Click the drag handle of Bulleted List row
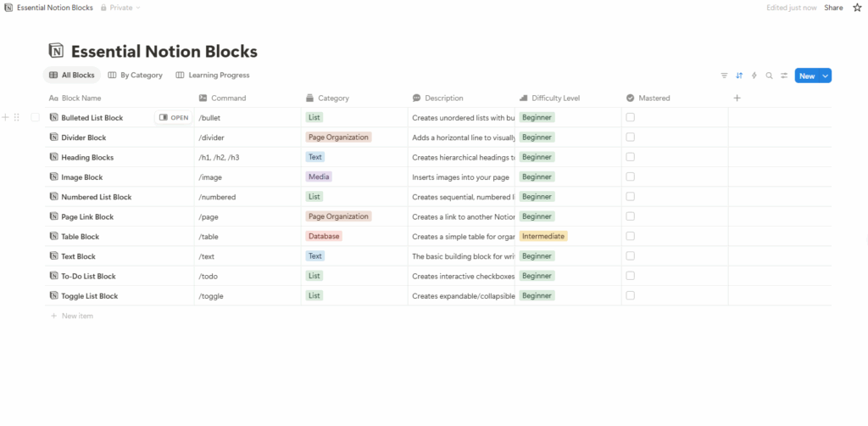 tap(17, 117)
